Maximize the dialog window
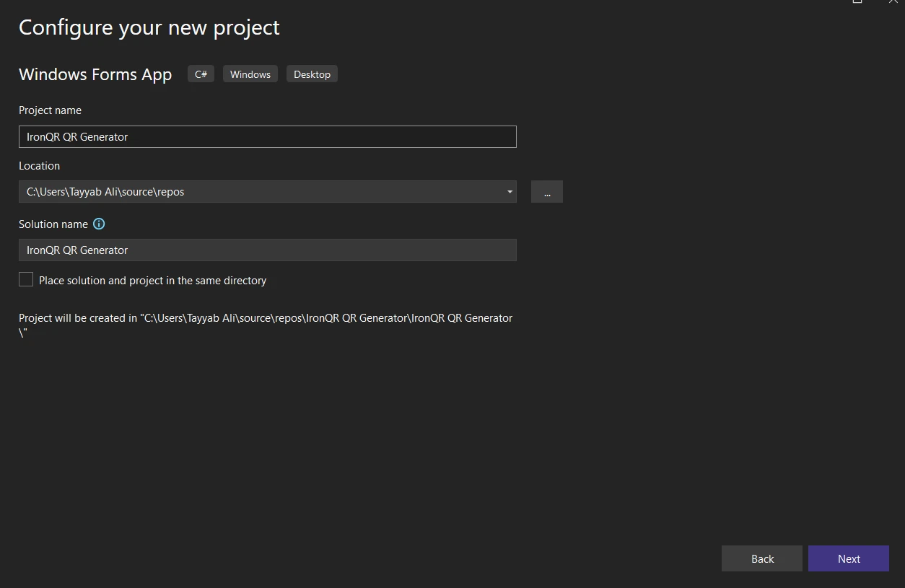The height and width of the screenshot is (588, 905). (857, 1)
